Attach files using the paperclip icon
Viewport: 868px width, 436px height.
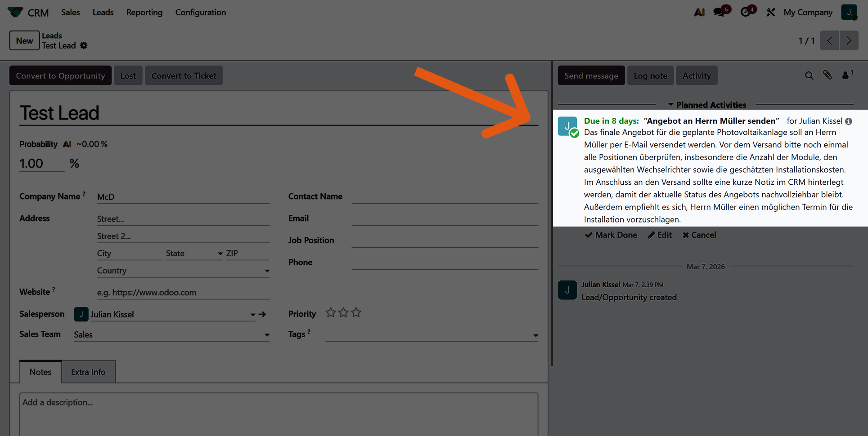[x=827, y=76]
